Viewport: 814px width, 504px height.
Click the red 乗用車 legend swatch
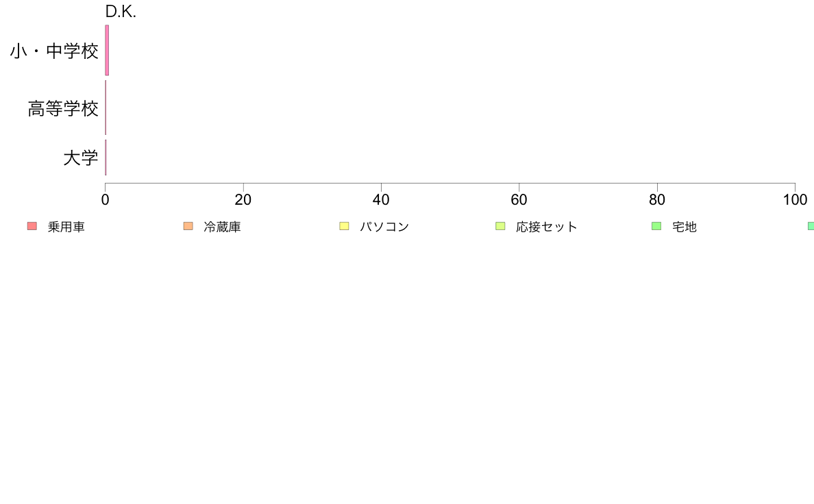pos(32,226)
